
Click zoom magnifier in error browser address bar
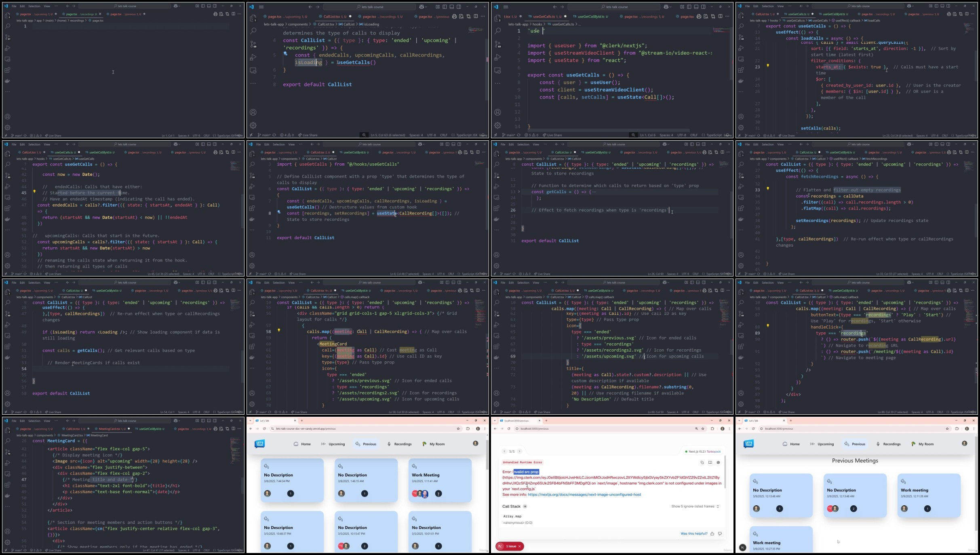tap(696, 429)
